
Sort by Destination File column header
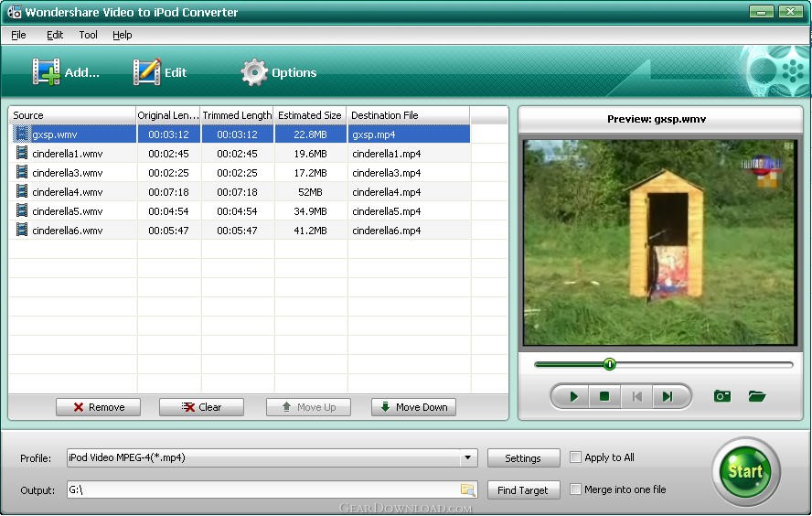408,115
